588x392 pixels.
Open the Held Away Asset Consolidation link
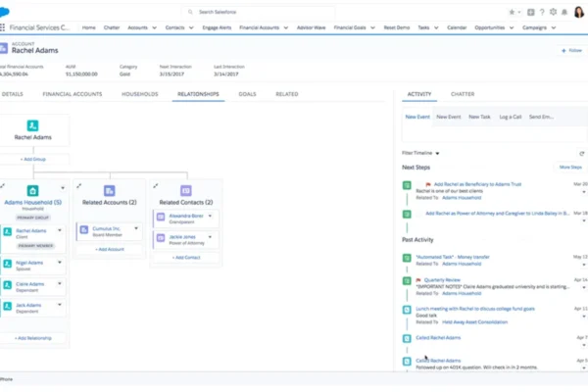[474, 321]
